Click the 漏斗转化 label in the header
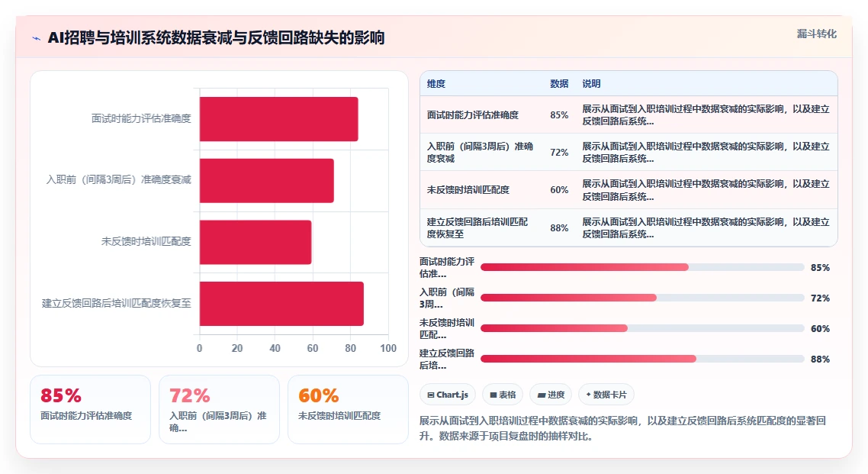 point(817,34)
